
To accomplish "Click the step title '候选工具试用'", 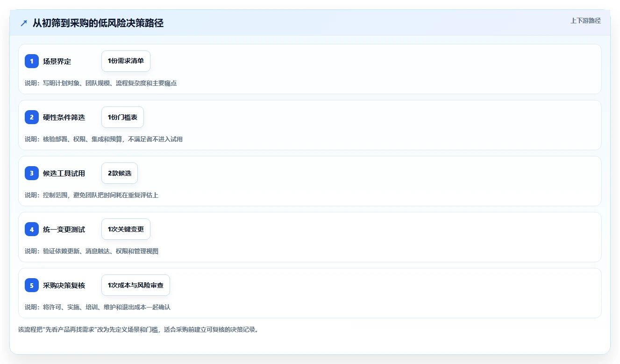I will 64,173.
